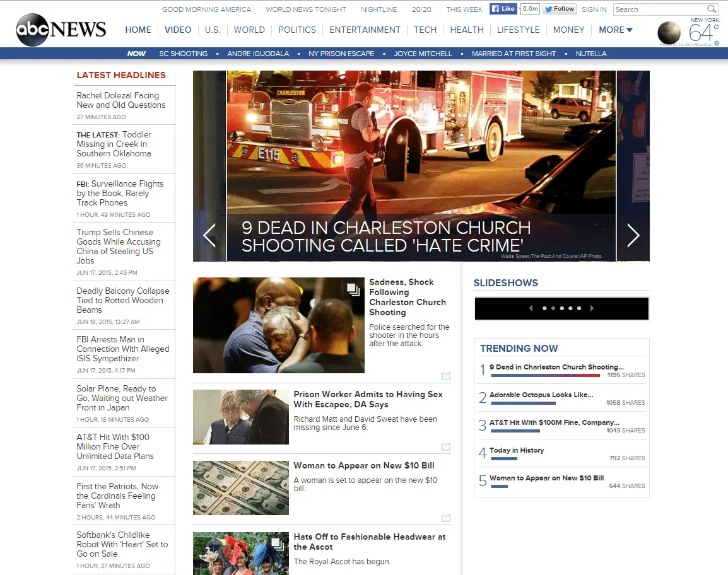Select the first slideshow dot
The image size is (728, 575).
(x=544, y=308)
